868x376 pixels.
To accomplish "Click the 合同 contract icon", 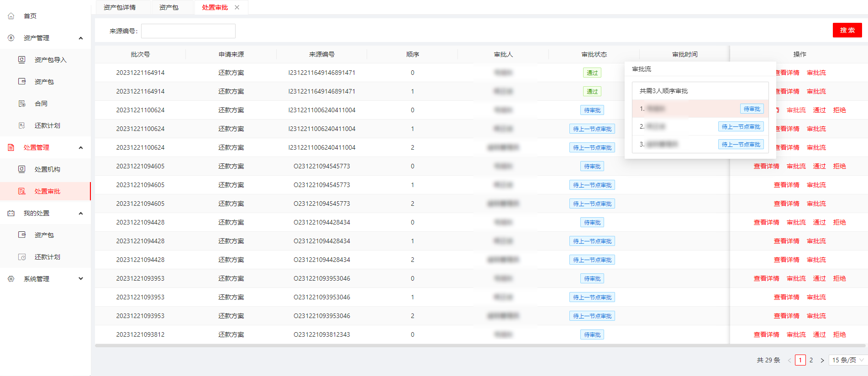I will tap(21, 104).
